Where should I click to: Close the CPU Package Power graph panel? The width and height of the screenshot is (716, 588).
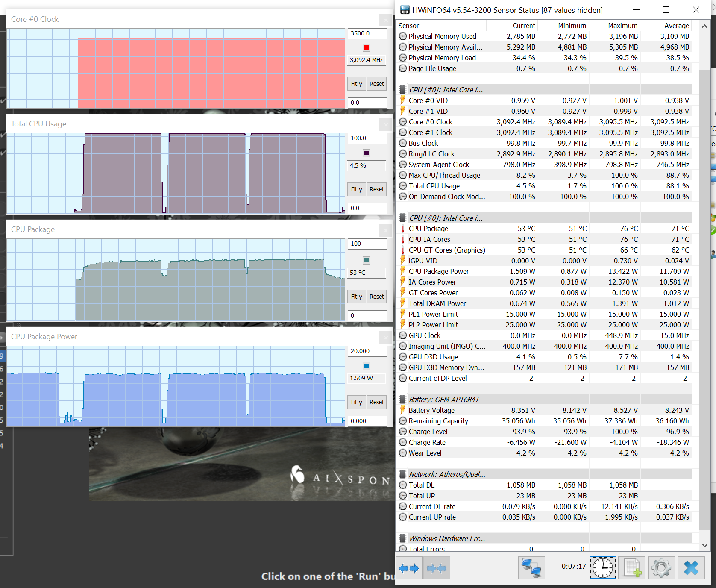pyautogui.click(x=386, y=338)
